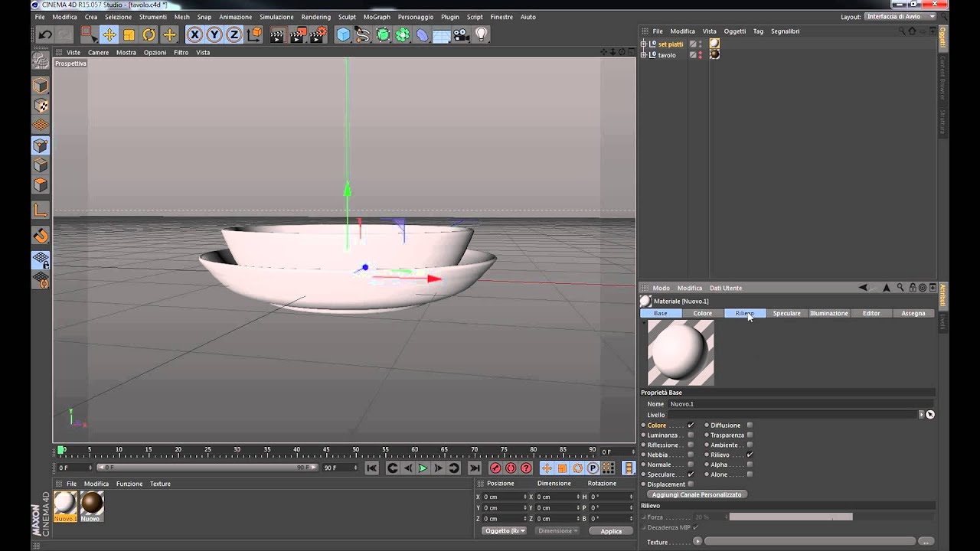Image resolution: width=980 pixels, height=551 pixels.
Task: Click the Nome field containing Nuovo.1
Action: point(801,404)
